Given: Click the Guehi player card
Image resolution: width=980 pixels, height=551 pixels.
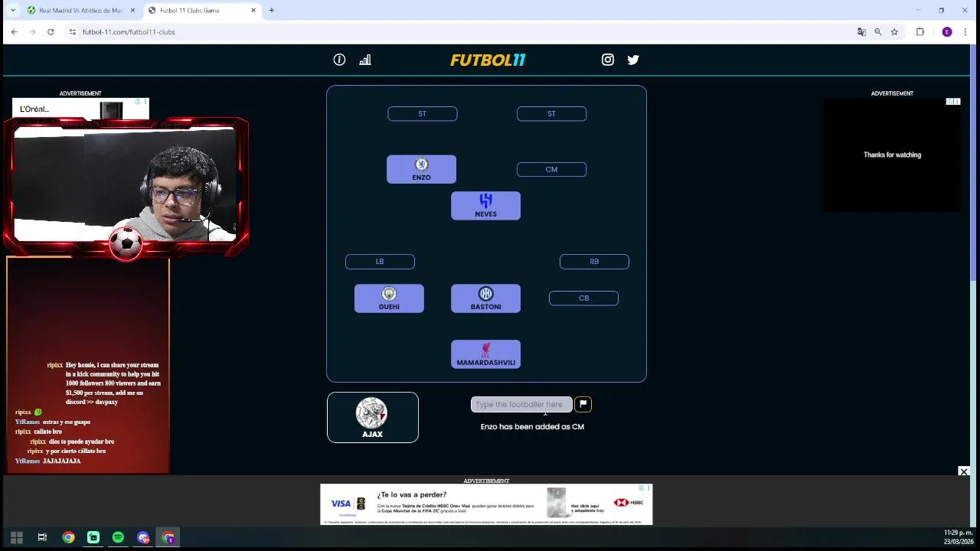Looking at the screenshot, I should [389, 298].
